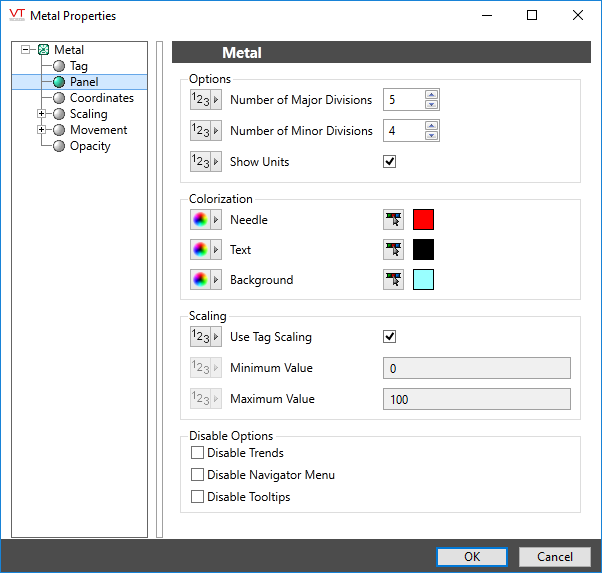Click the Needle color picker palette button
Image resolution: width=602 pixels, height=573 pixels.
[x=394, y=220]
